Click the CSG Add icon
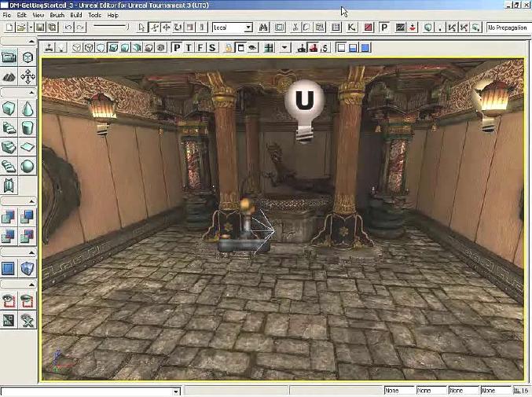 9,217
